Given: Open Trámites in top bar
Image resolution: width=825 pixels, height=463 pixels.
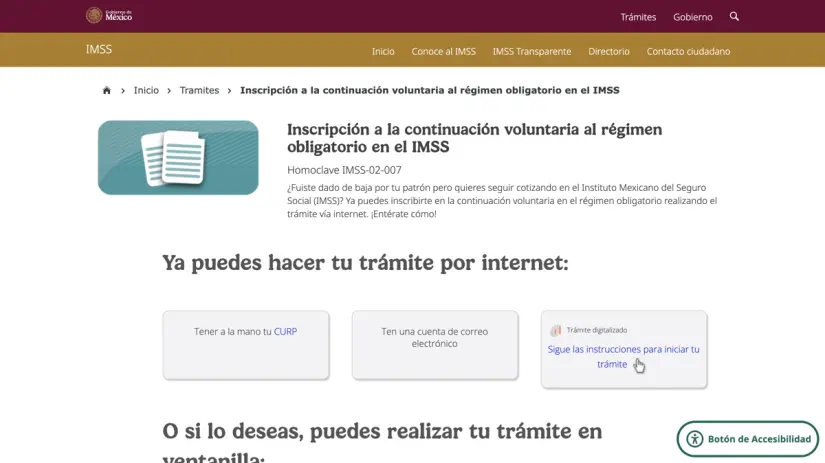Looking at the screenshot, I should (638, 17).
